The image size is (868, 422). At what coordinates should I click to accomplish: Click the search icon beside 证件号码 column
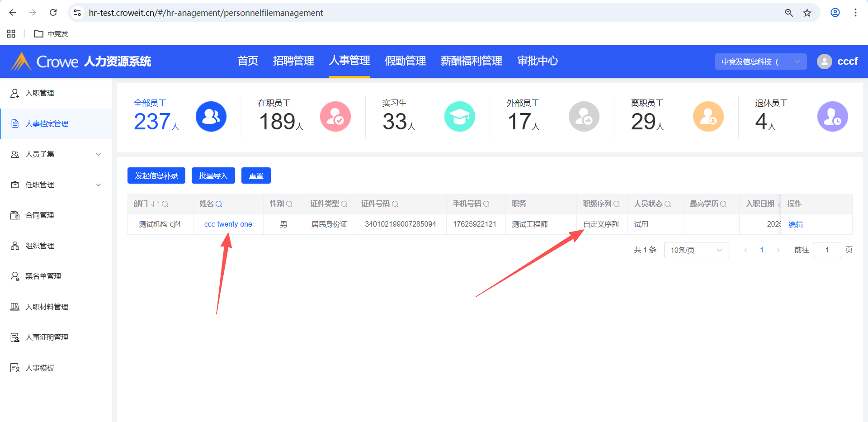pyautogui.click(x=395, y=204)
